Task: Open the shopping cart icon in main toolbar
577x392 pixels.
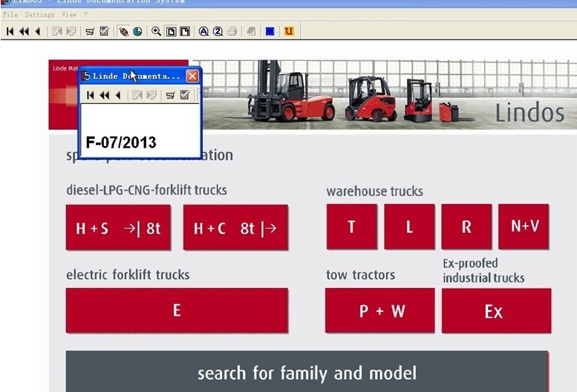Action: (x=90, y=32)
